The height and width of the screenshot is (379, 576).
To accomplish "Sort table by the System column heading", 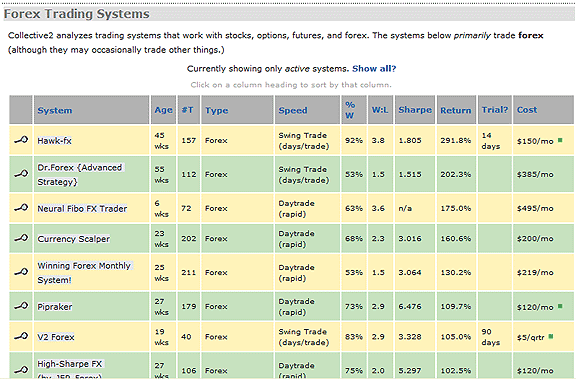I will (55, 110).
